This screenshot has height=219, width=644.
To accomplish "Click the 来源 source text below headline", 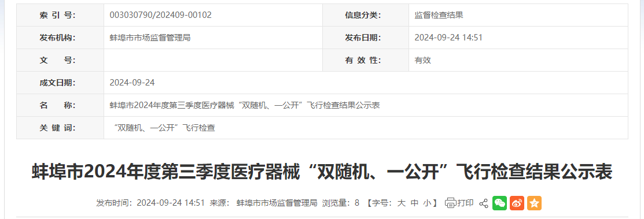I will point(264,203).
